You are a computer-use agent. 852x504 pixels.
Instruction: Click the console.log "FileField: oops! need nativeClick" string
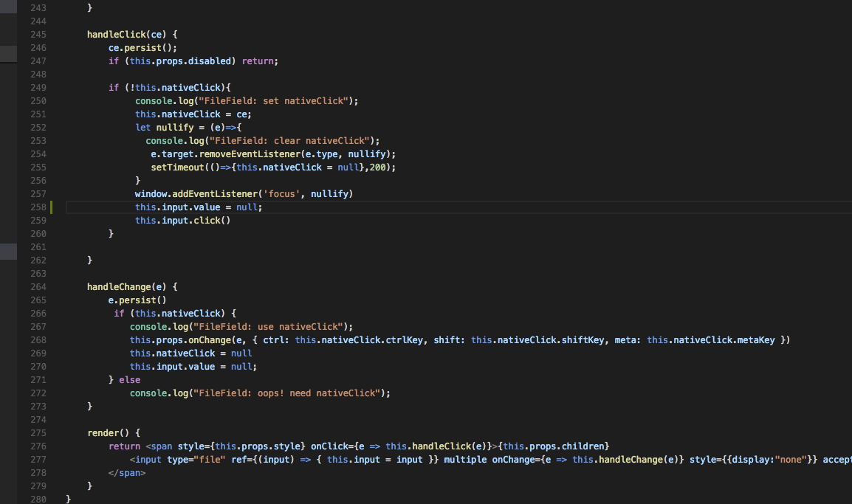tap(289, 393)
